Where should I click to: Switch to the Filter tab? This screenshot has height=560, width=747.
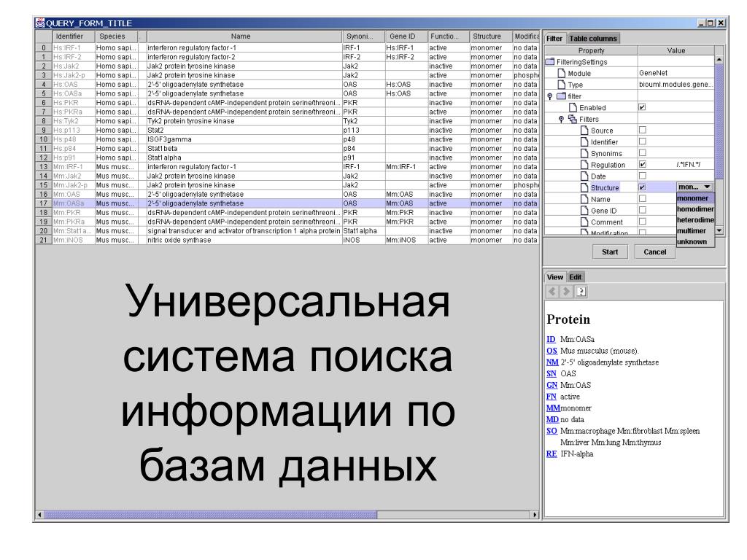click(554, 39)
